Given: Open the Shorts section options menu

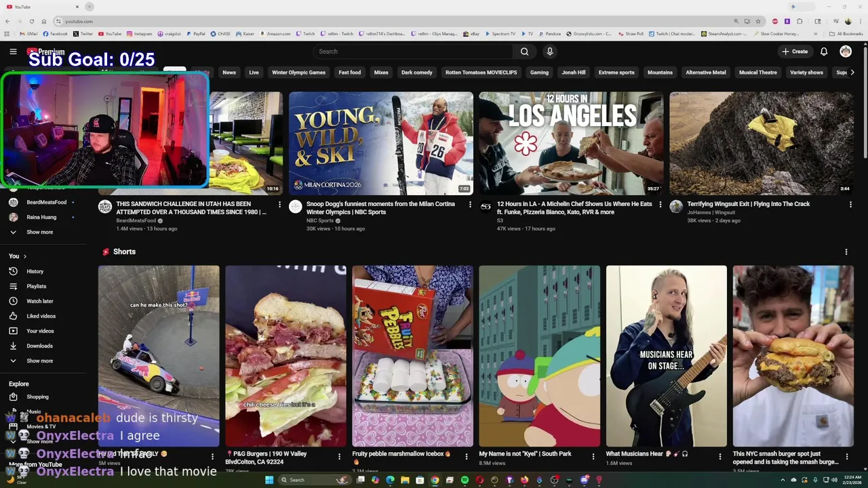Looking at the screenshot, I should click(846, 251).
